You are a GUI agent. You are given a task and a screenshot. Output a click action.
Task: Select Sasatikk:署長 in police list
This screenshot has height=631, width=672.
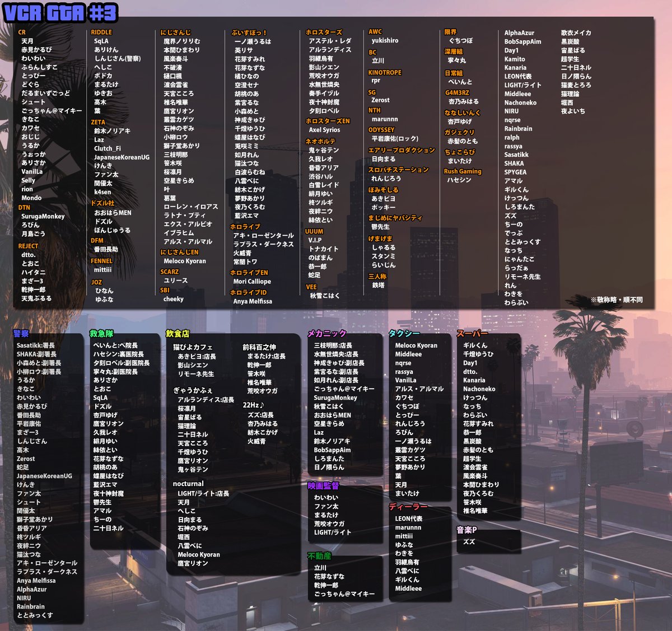[x=36, y=346]
